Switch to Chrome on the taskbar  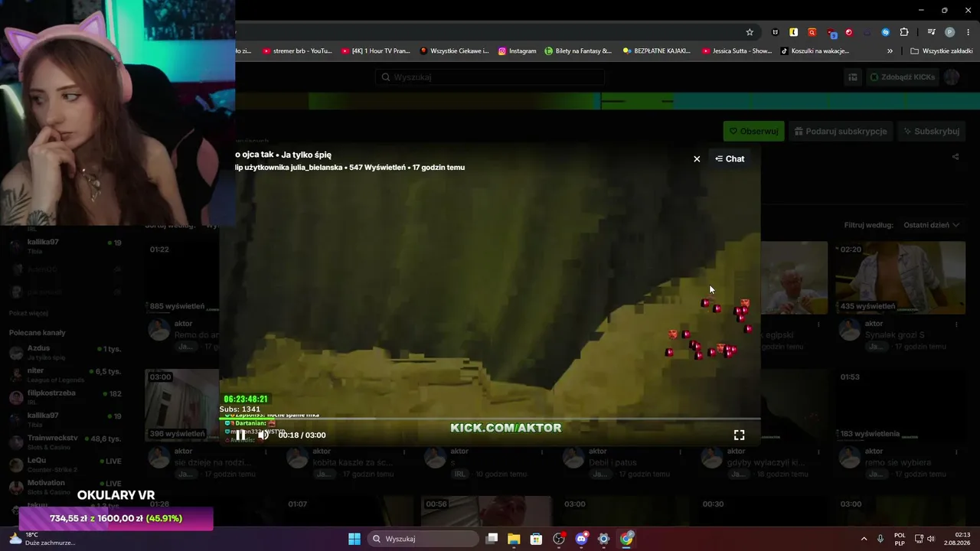[x=626, y=539]
